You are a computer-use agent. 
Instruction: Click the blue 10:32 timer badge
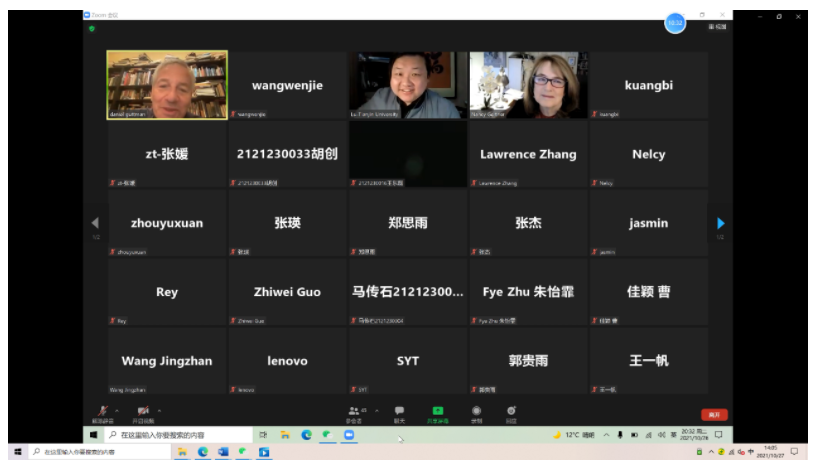675,23
